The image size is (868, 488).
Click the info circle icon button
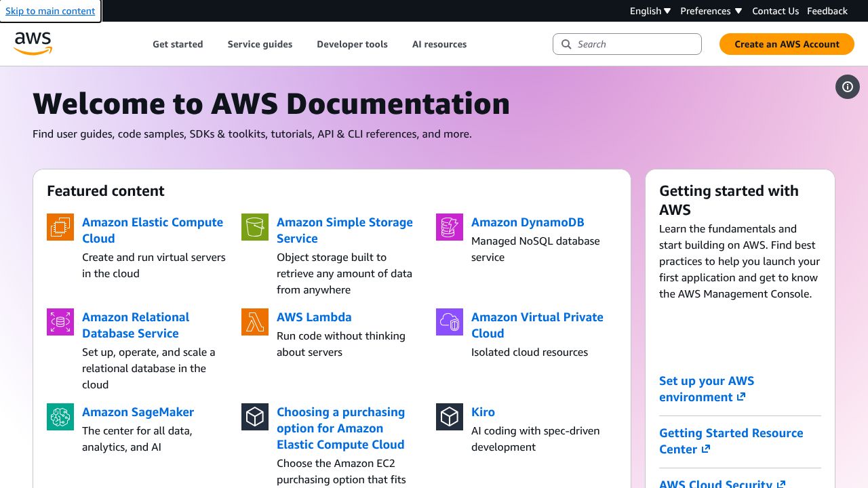click(848, 87)
